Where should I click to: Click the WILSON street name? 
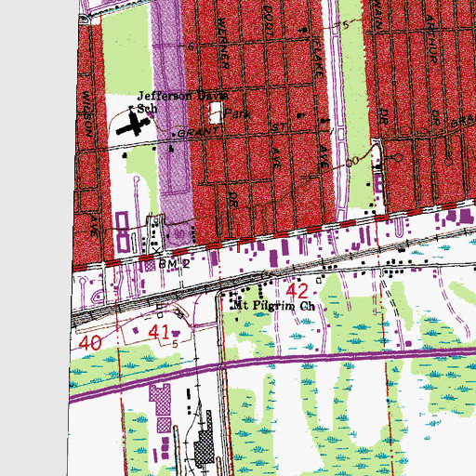[87, 114]
